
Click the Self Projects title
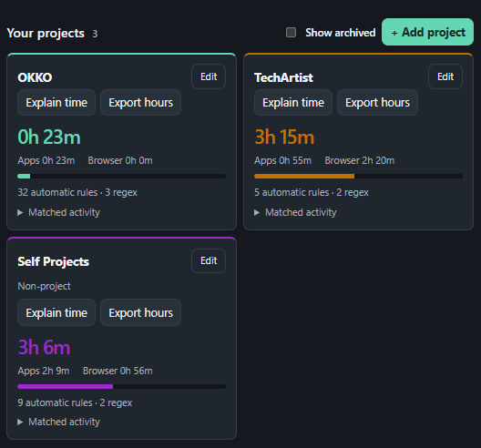tap(54, 261)
